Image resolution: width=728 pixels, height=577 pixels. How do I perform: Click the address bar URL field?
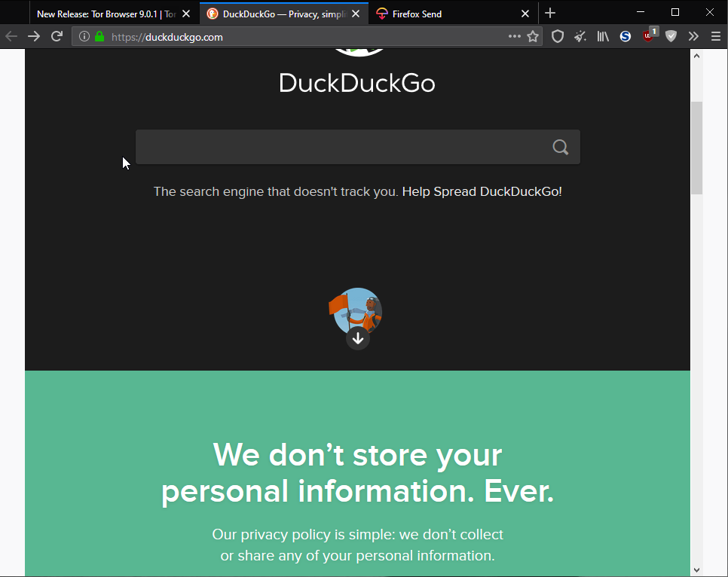[307, 37]
